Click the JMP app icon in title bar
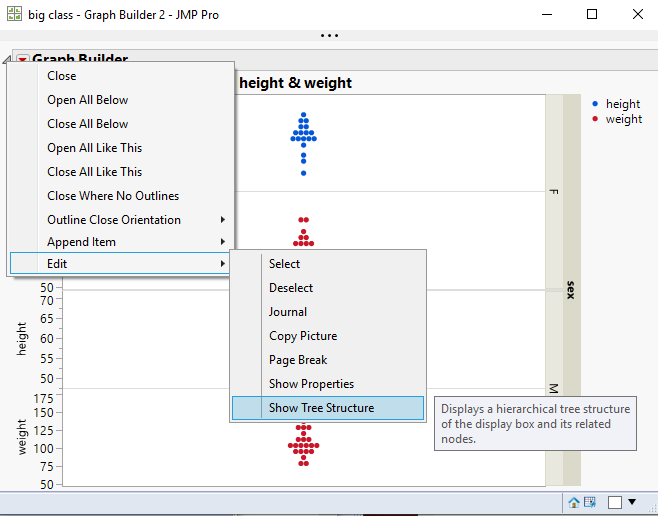Screen dimensions: 658x516 tap(15, 15)
